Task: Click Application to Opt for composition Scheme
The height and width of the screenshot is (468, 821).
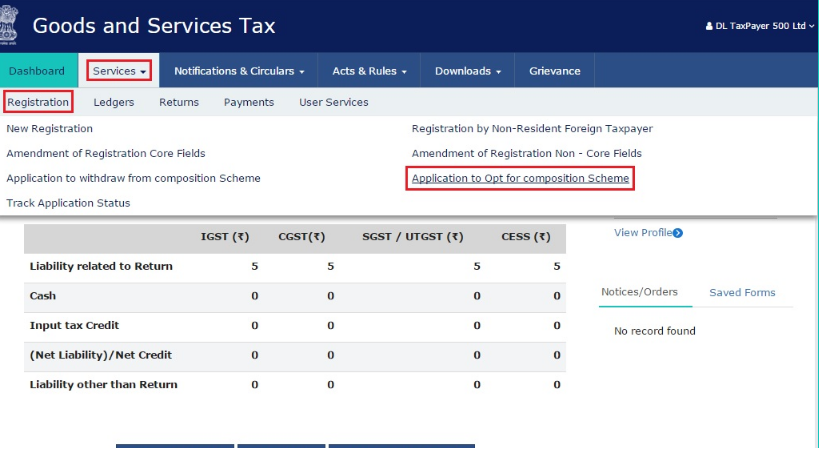Action: coord(520,178)
